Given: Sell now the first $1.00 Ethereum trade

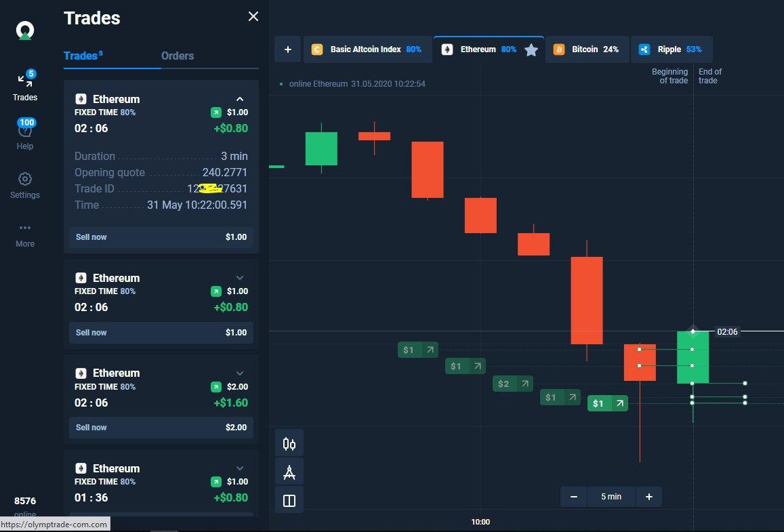Looking at the screenshot, I should coord(161,237).
